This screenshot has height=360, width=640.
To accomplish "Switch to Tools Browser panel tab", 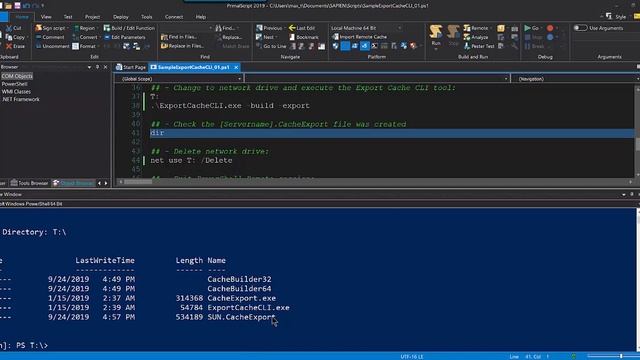I will click(x=29, y=183).
